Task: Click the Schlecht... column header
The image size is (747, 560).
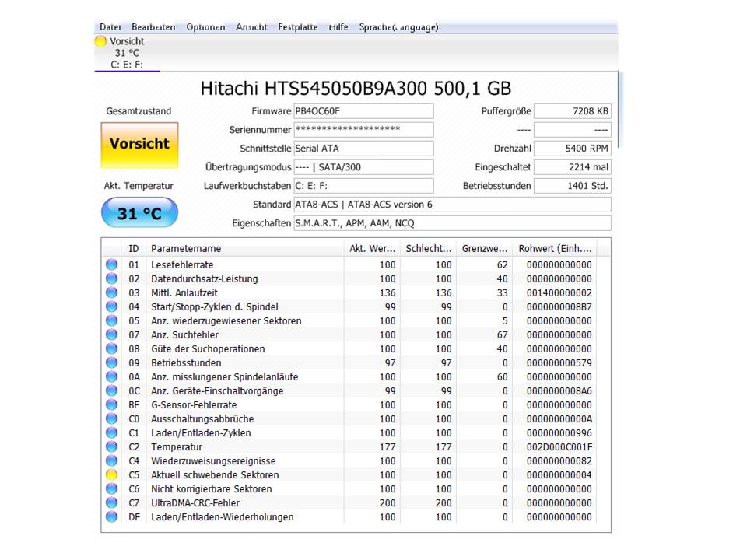Action: (428, 249)
